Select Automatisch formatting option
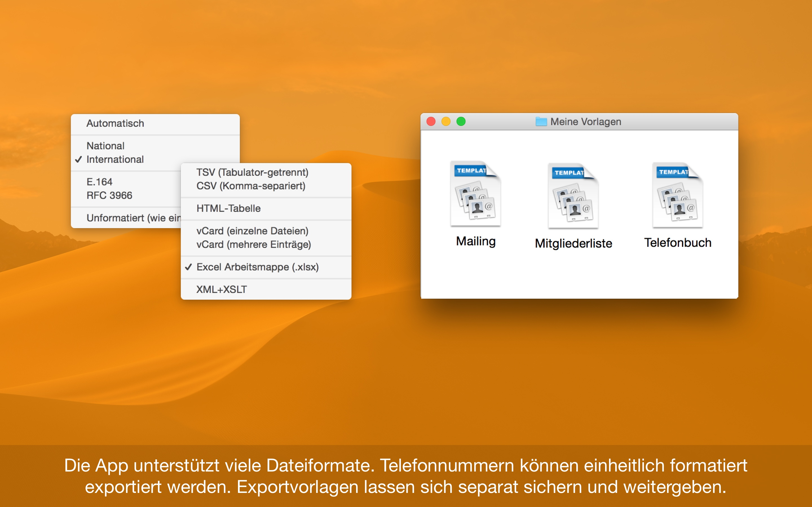 [115, 123]
